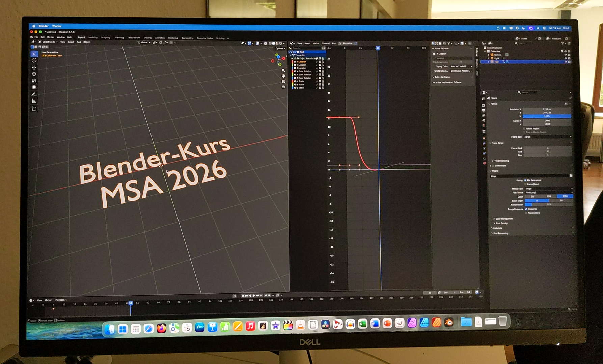Uncheck the Overwrite checkbox
603x364 pixels.
point(526,209)
